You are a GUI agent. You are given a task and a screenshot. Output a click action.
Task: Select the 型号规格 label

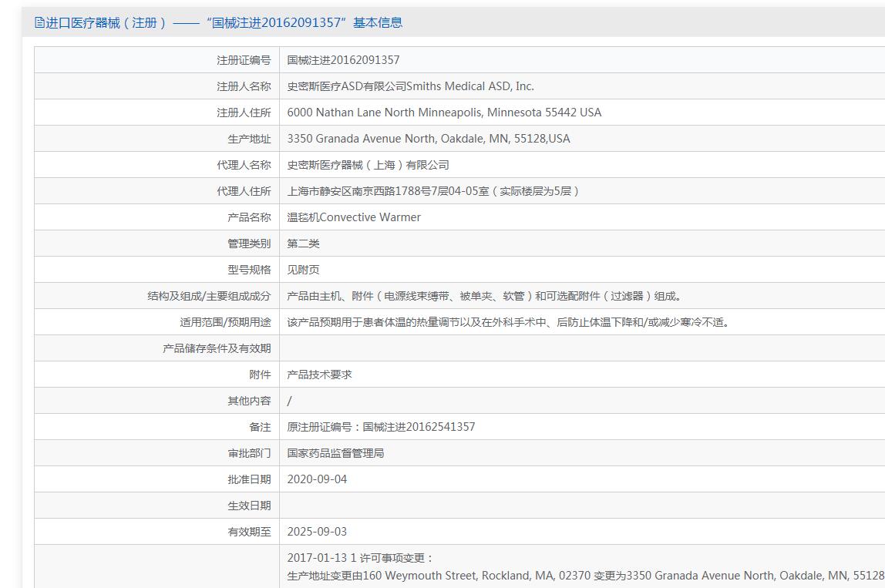(x=250, y=270)
